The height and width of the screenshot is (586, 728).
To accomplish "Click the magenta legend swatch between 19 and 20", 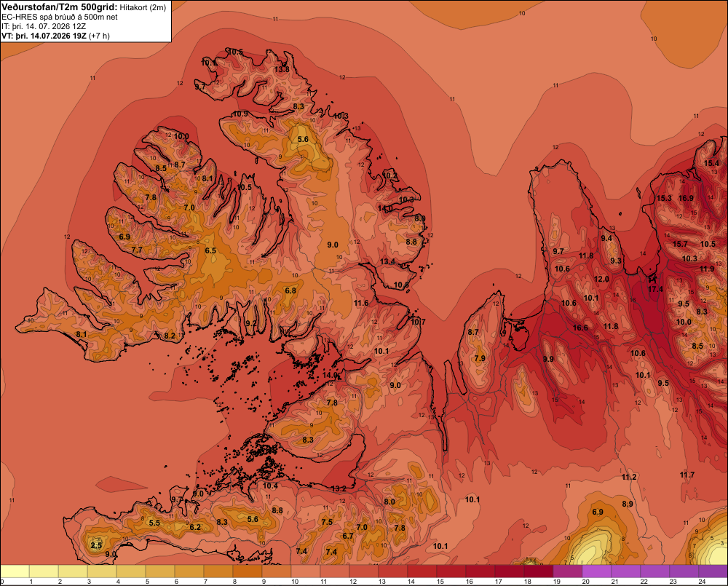I will coord(567,571).
